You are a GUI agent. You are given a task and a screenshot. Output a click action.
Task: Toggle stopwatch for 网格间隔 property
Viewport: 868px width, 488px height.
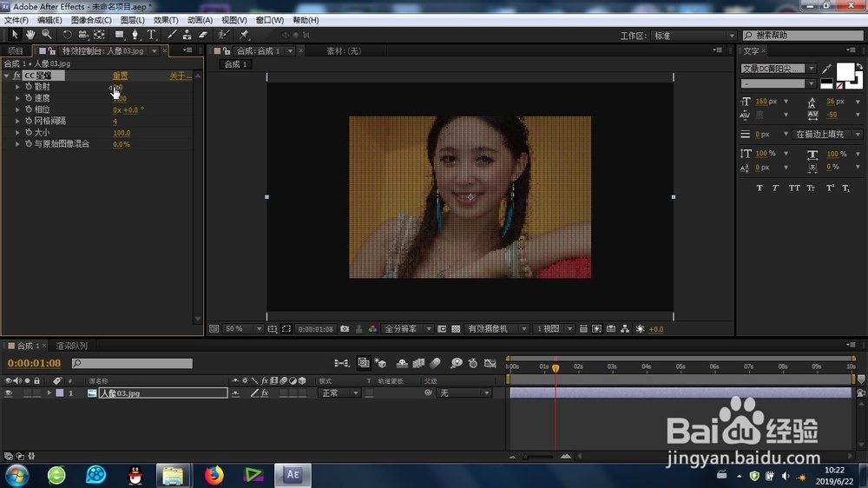[x=29, y=121]
